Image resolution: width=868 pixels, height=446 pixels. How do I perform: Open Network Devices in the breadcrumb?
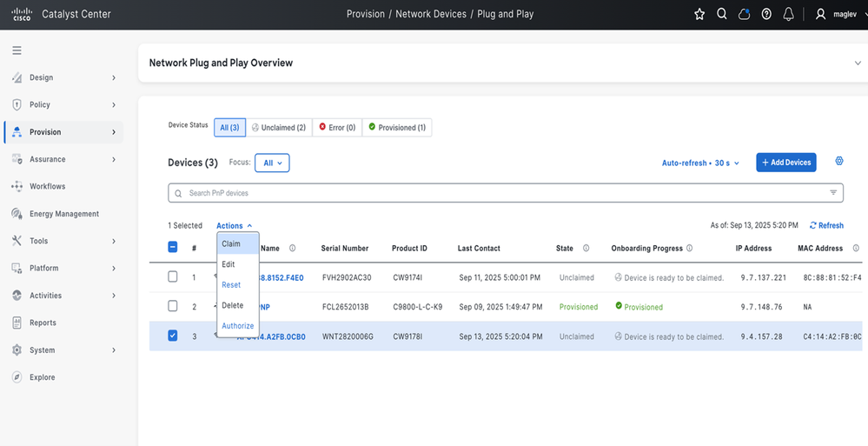[431, 15]
